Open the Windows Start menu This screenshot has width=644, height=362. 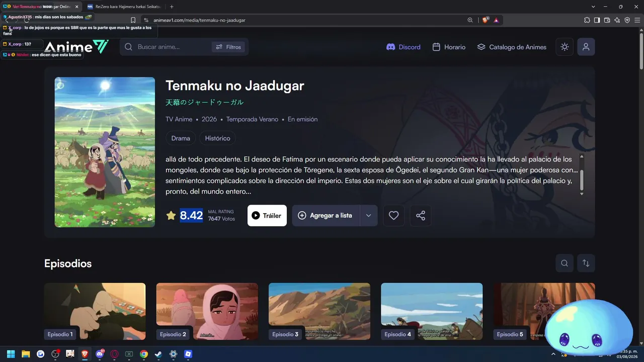[11, 354]
